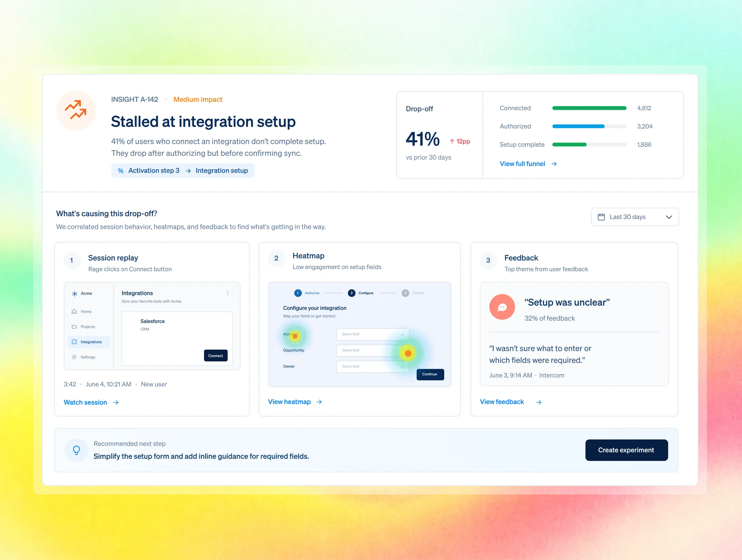The height and width of the screenshot is (560, 742).
Task: Click the orange trending insight icon
Action: click(76, 110)
